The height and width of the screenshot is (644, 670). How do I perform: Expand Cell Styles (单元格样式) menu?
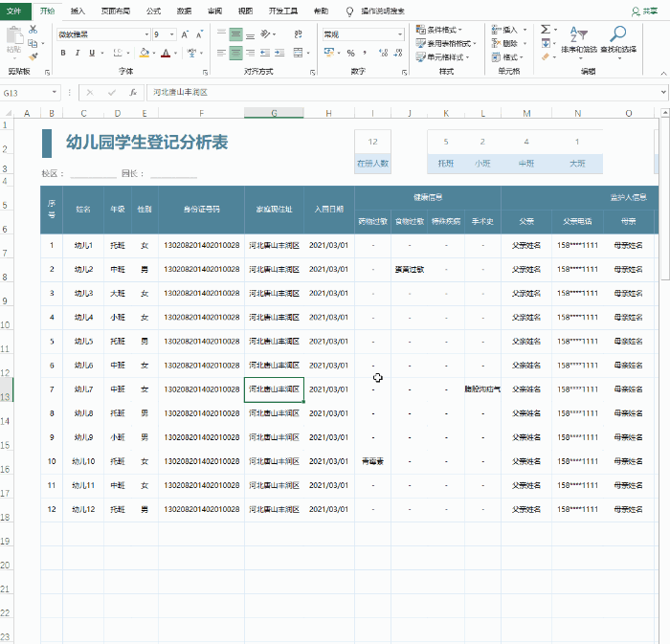[x=442, y=56]
